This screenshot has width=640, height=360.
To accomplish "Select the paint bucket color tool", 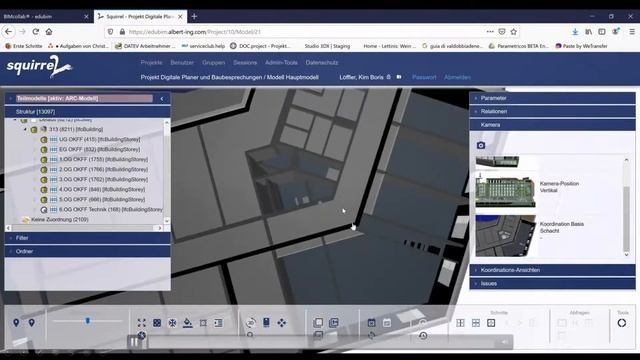I will [188, 323].
